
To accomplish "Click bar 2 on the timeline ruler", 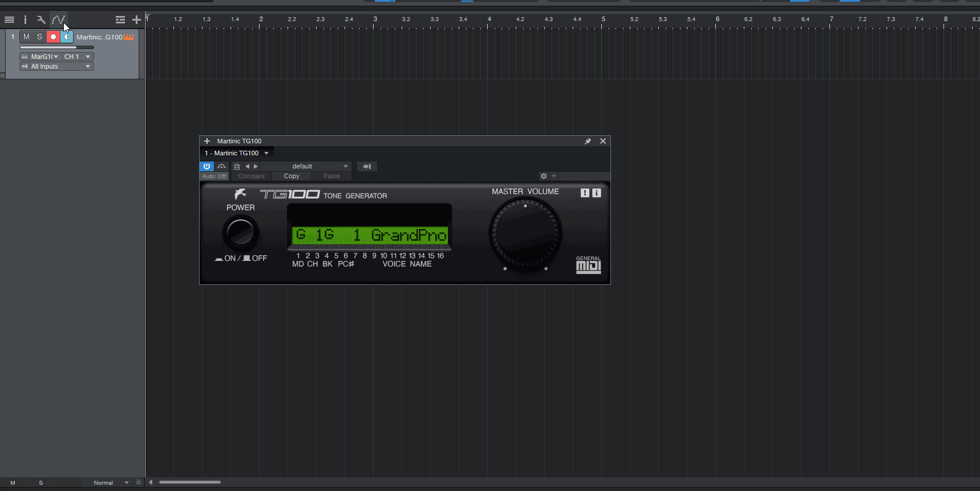I will point(261,19).
